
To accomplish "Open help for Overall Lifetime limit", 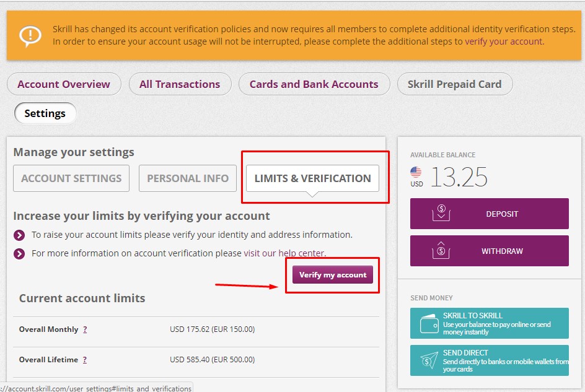I will pyautogui.click(x=85, y=360).
